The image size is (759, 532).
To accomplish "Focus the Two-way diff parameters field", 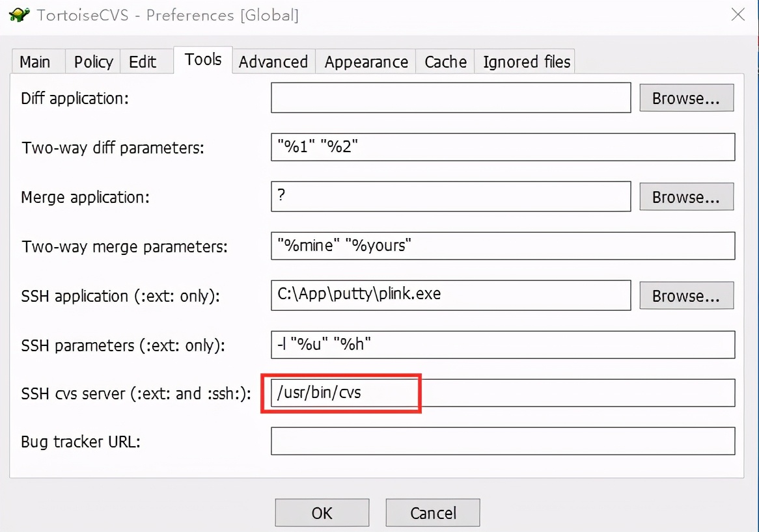I will [x=503, y=148].
